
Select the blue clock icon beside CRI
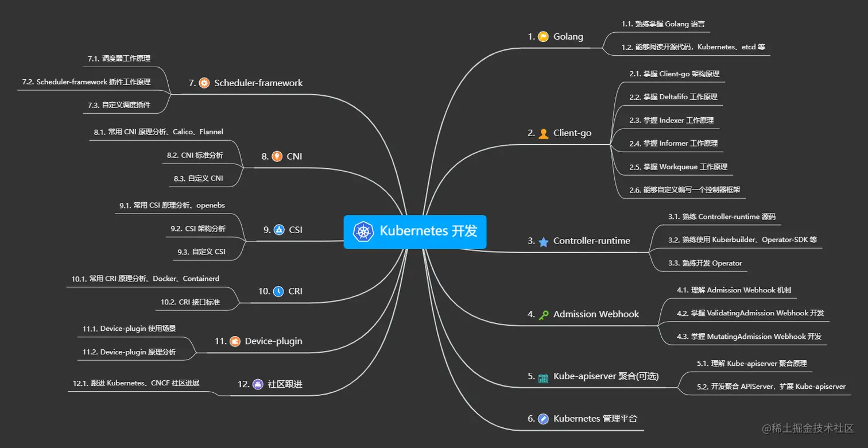pos(278,291)
